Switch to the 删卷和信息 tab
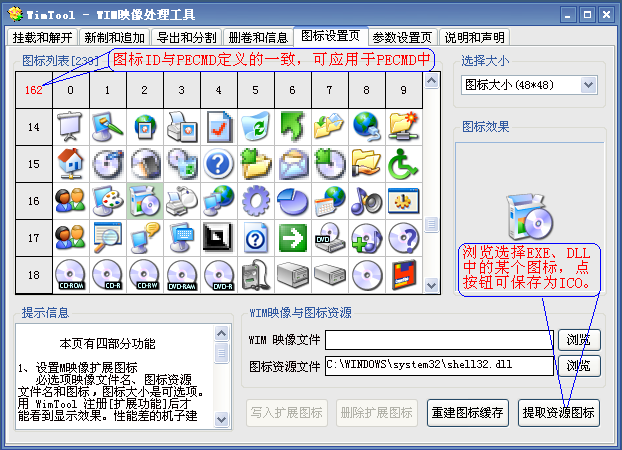The width and height of the screenshot is (622, 450). 258,37
